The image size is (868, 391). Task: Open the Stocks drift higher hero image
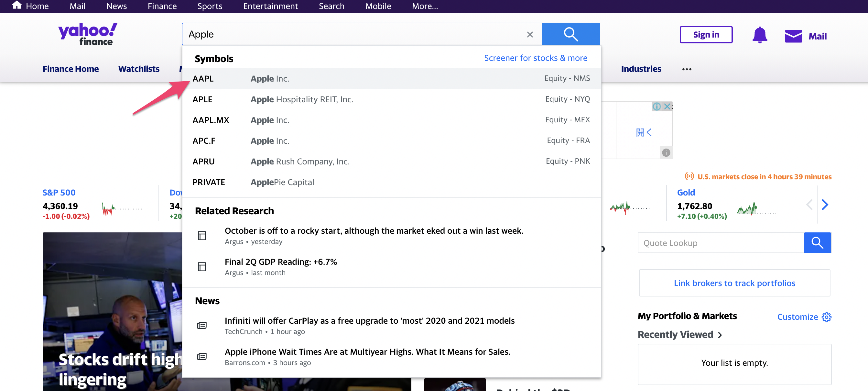[x=112, y=311]
